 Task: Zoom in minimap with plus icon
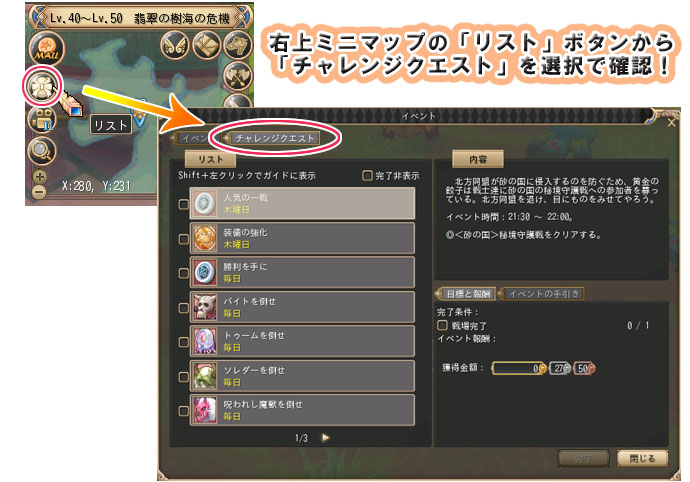tap(40, 177)
